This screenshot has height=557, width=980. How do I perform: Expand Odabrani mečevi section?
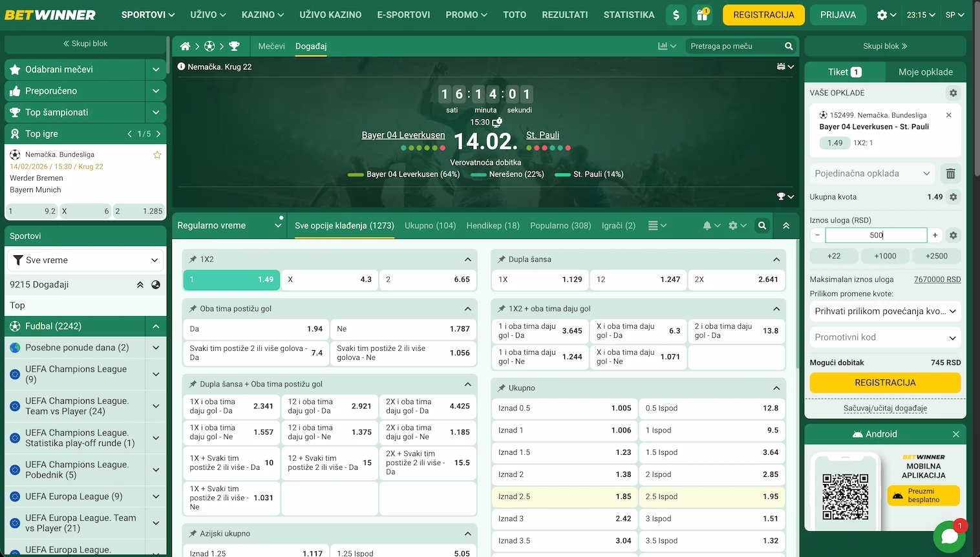pos(156,69)
